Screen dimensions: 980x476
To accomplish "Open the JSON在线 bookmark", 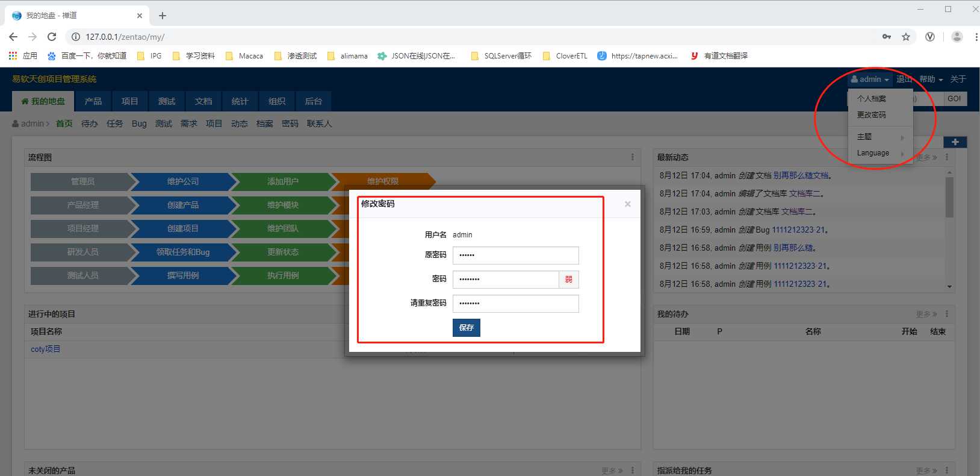I will tap(417, 55).
